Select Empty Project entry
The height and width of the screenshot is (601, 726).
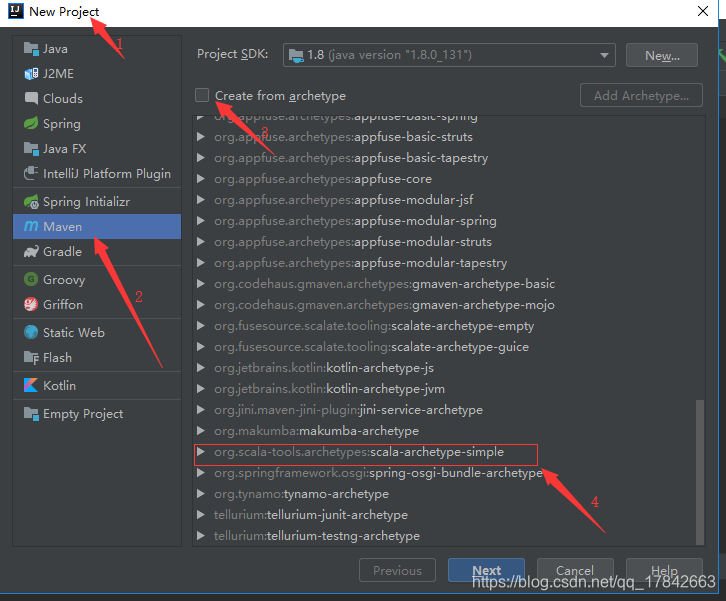tap(97, 413)
